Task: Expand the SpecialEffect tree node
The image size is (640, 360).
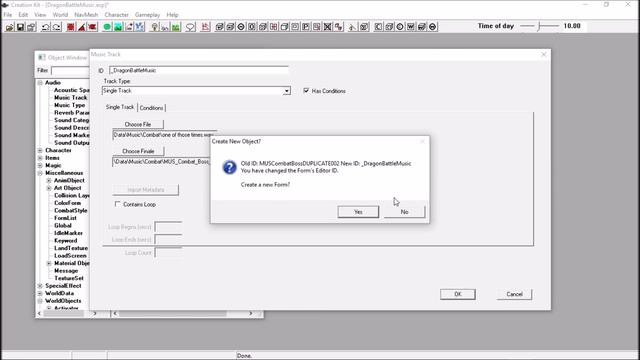Action: [40, 286]
